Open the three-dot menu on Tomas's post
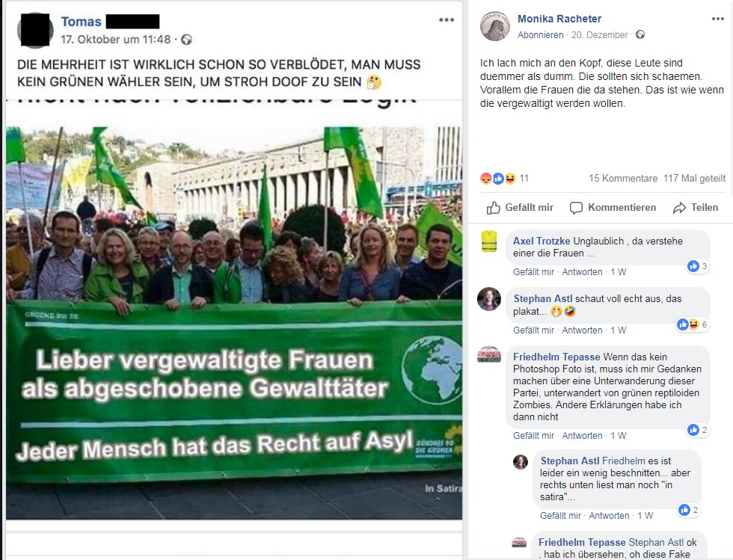Screen dimensions: 733x560 coord(447,19)
